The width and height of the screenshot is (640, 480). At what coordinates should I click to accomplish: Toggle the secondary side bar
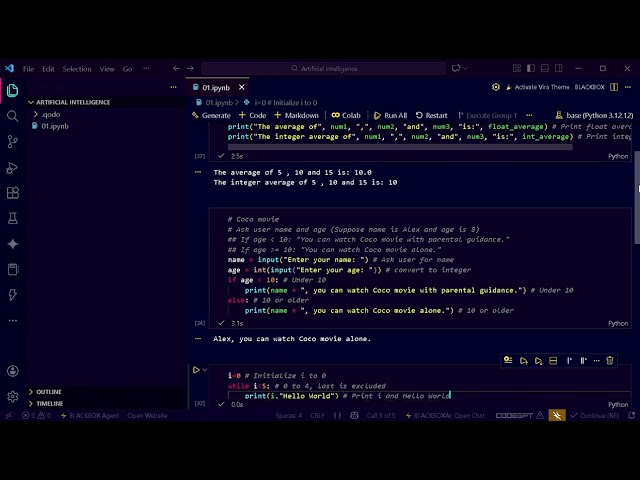click(558, 68)
